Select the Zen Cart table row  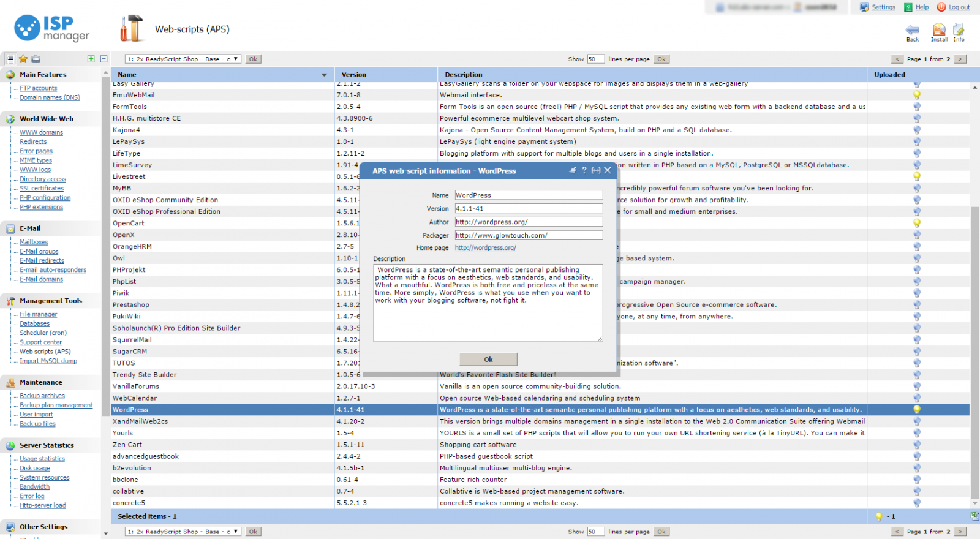(539, 445)
